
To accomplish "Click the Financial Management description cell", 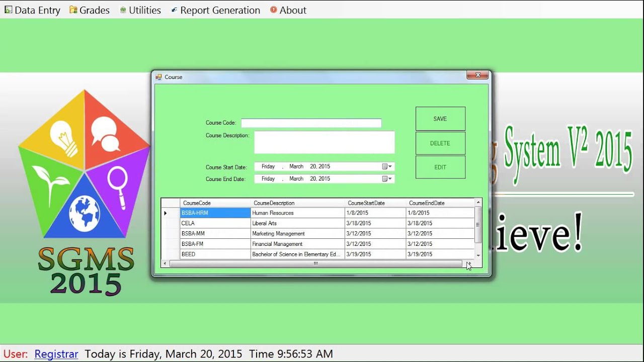I will tap(297, 244).
